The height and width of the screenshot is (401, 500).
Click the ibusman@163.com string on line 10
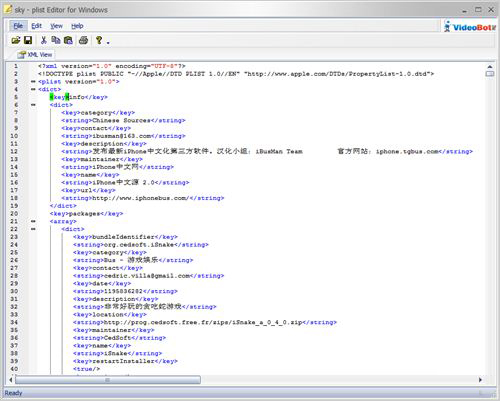pos(123,136)
